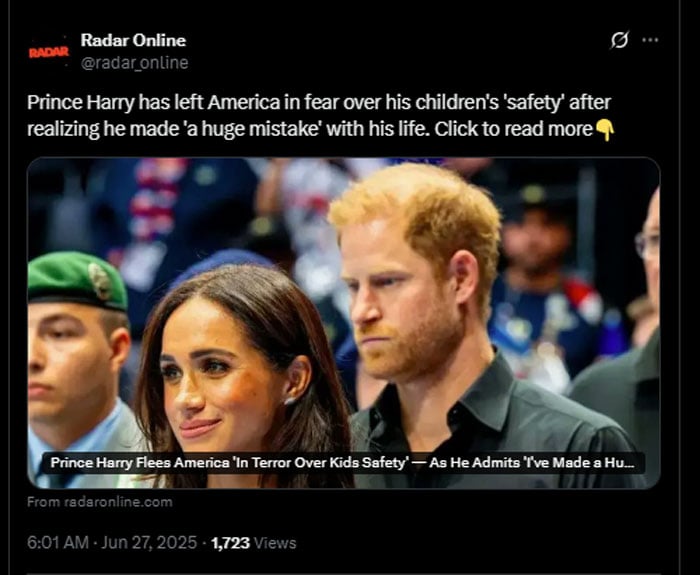Click the word 'Views' beside the count
Screen dimensions: 700x575
click(274, 543)
